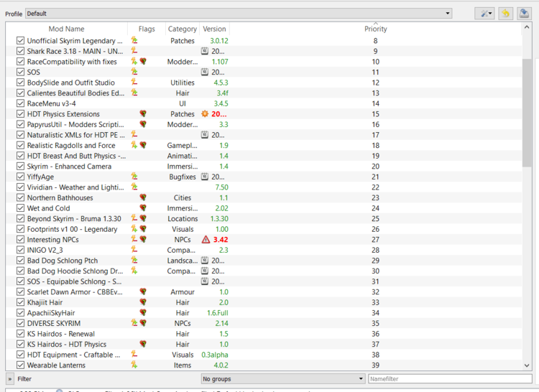Viewport: 539px width, 392px height.
Task: Click the heart flag on PapyrusUtil row
Action: (143, 124)
